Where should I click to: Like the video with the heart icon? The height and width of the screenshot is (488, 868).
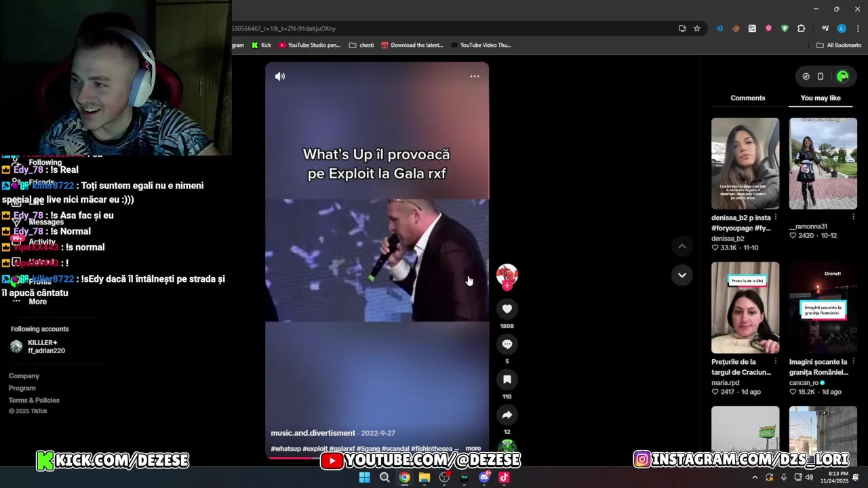coord(507,309)
